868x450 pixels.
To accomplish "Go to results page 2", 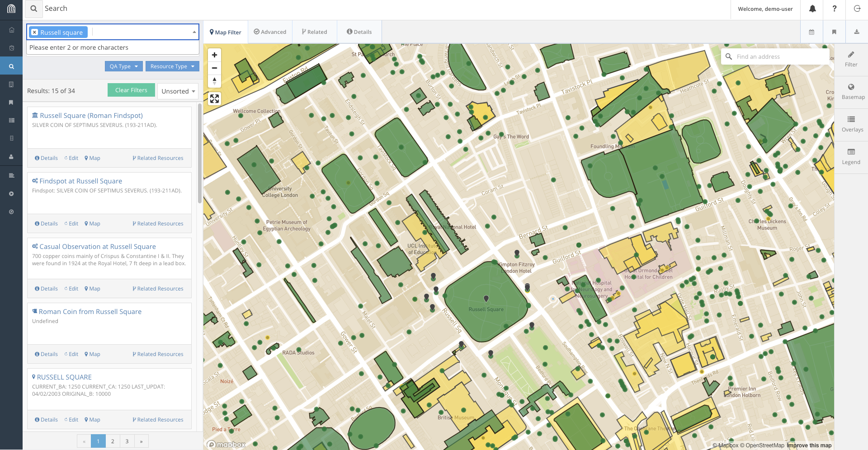I will 113,441.
